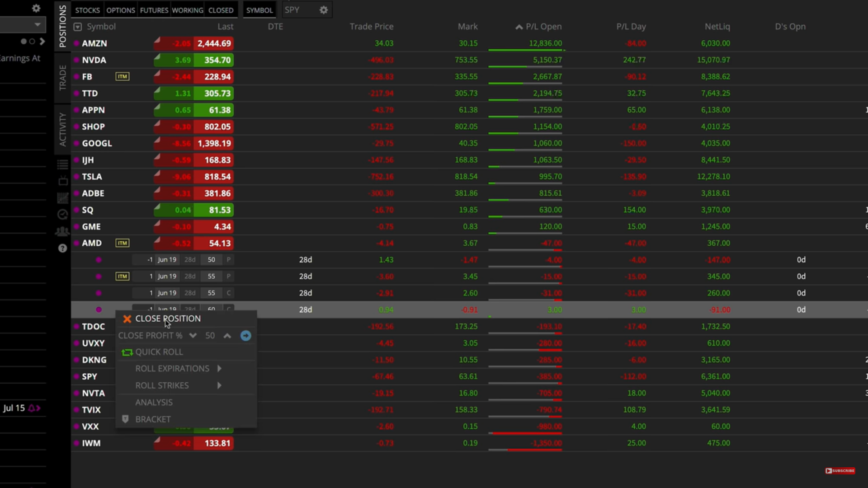Open the grid chart icon in sidebar
This screenshot has height=488, width=868.
click(x=62, y=198)
